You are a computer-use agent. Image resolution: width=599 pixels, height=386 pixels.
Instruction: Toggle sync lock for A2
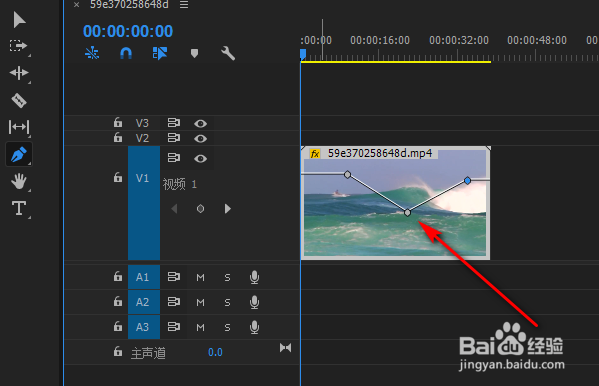pos(173,302)
